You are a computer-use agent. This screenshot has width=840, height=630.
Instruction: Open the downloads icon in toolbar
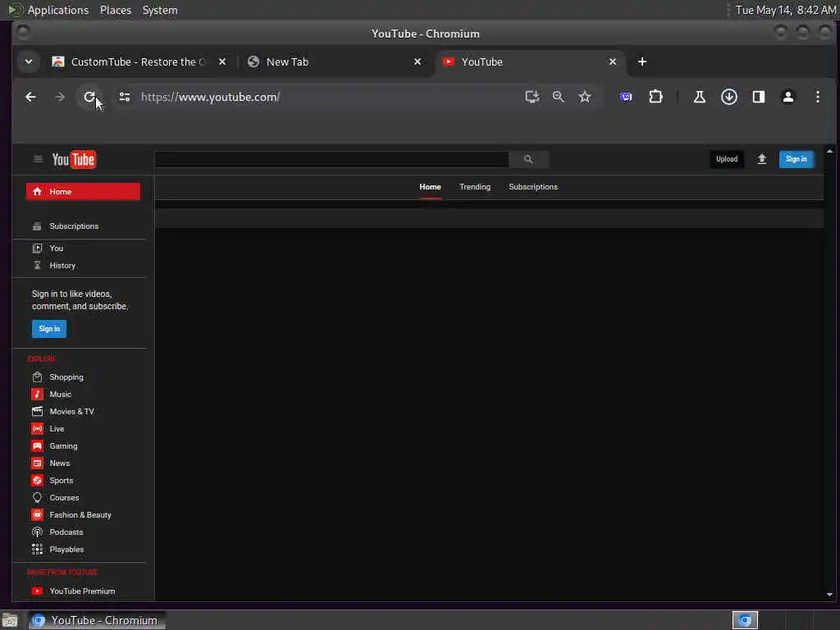(728, 97)
